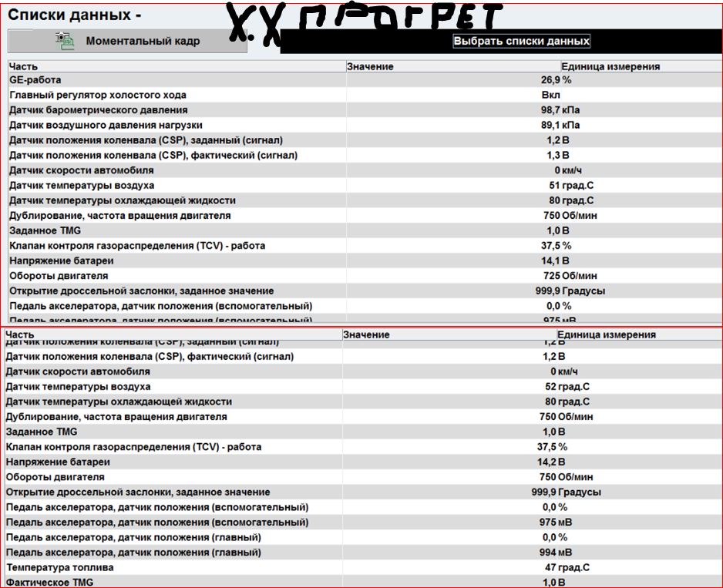Click the battery voltage value 14,2 В
723x588 pixels.
(x=554, y=462)
